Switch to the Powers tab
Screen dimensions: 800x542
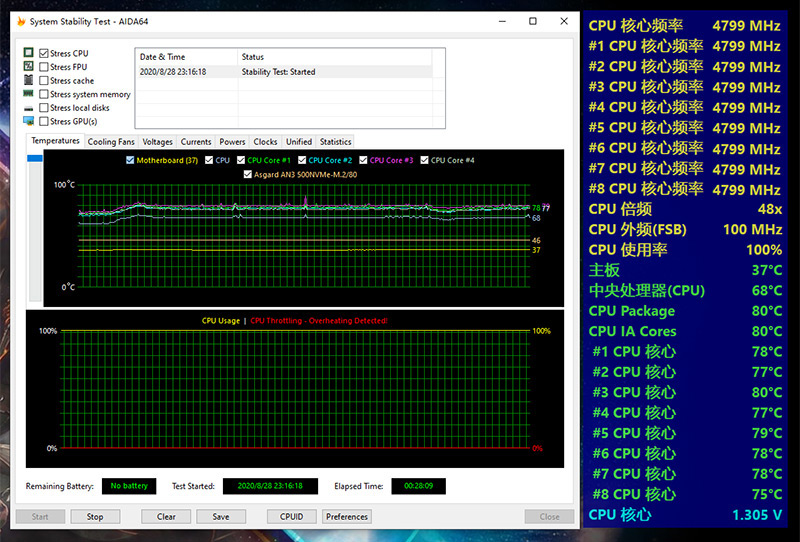click(x=232, y=142)
